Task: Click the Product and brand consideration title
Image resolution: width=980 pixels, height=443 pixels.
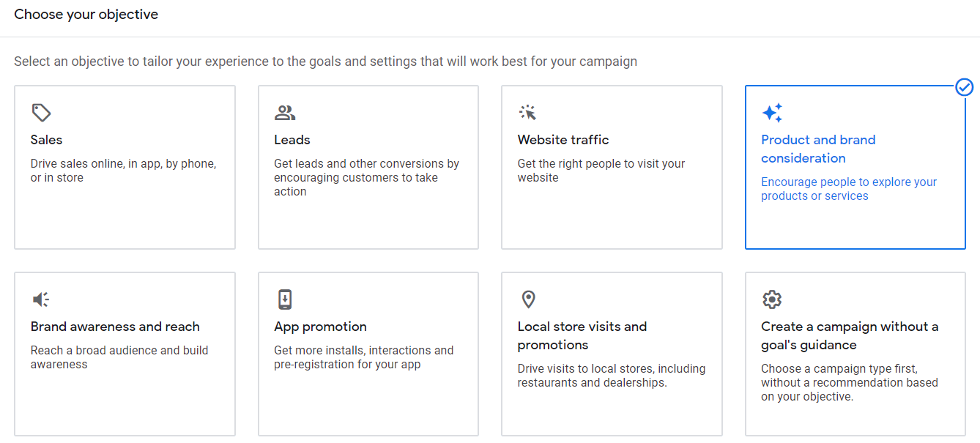Action: click(x=817, y=149)
